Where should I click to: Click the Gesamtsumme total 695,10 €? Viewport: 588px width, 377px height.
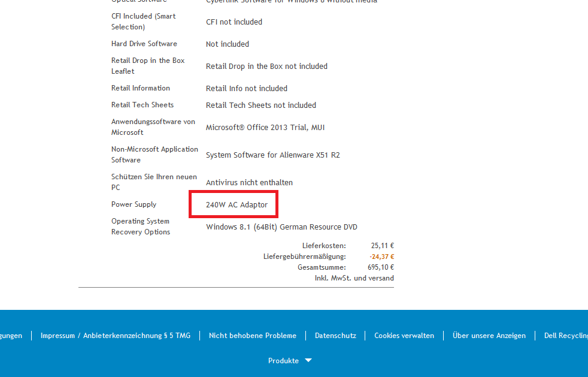(x=380, y=267)
